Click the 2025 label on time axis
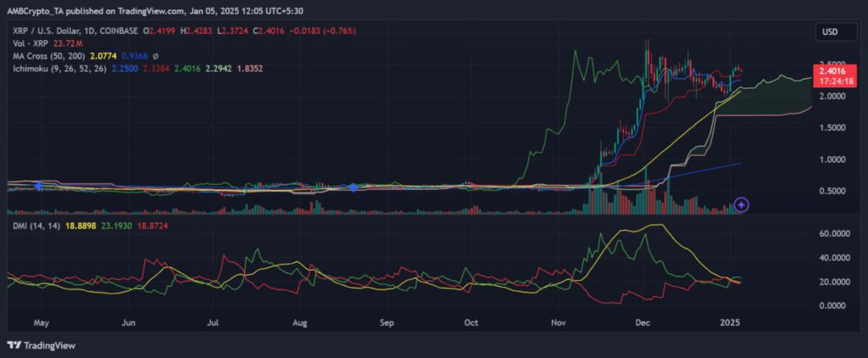Image resolution: width=868 pixels, height=358 pixels. [x=729, y=322]
